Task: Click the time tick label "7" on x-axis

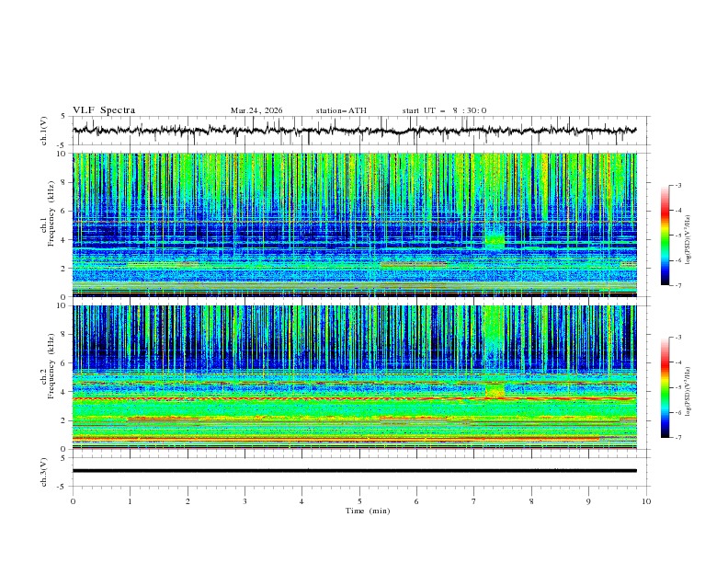Action: 474,501
